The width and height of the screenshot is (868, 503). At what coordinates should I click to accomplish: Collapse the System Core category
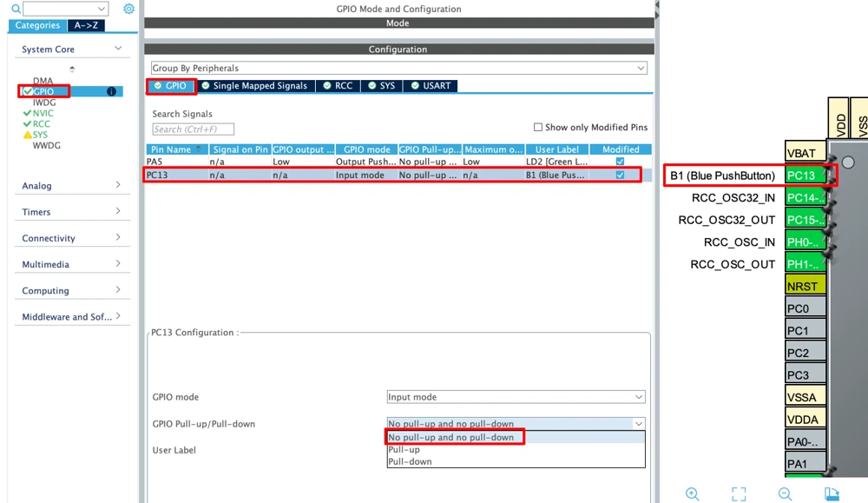pyautogui.click(x=72, y=50)
